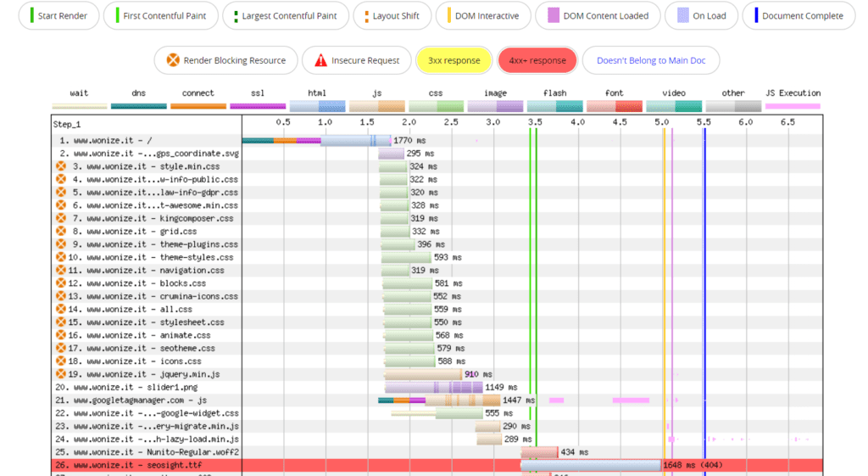Select request 21 www.googletagmanager.com - js
The width and height of the screenshot is (868, 476).
tap(131, 400)
